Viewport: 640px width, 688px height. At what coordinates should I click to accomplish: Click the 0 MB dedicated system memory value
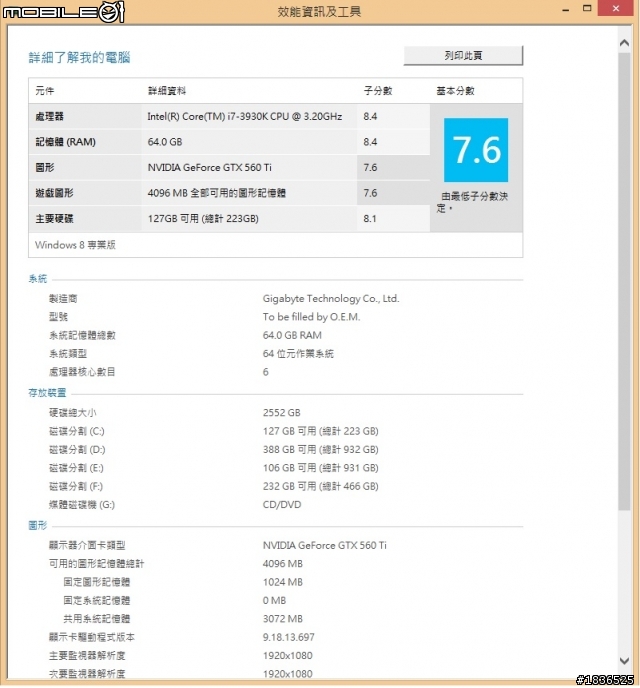click(x=275, y=601)
